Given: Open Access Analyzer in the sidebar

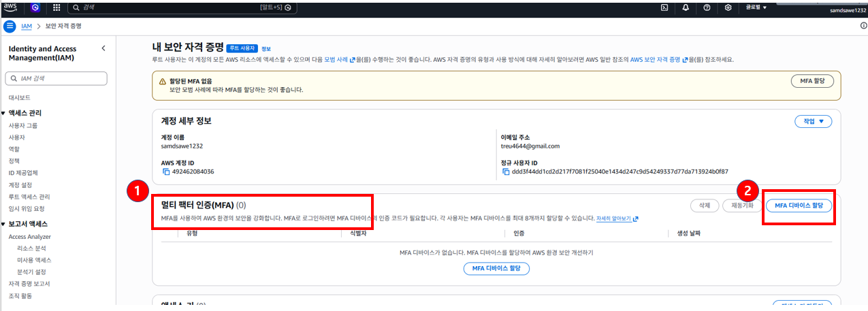Looking at the screenshot, I should pyautogui.click(x=30, y=237).
